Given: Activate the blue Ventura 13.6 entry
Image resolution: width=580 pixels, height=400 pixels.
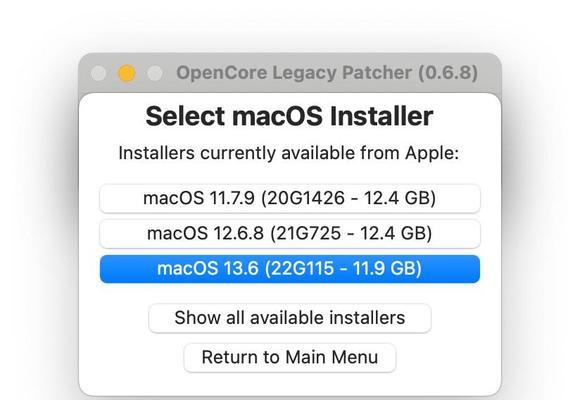Looking at the screenshot, I should [x=290, y=269].
